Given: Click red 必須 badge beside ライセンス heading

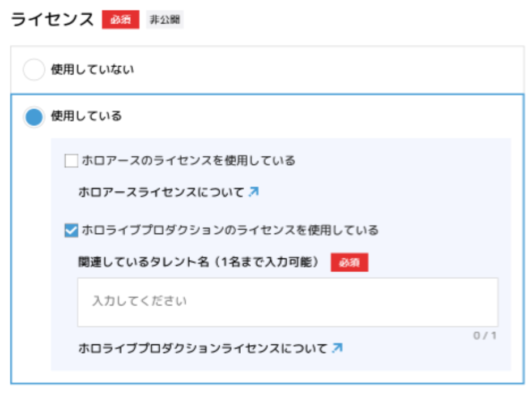Looking at the screenshot, I should (x=120, y=19).
